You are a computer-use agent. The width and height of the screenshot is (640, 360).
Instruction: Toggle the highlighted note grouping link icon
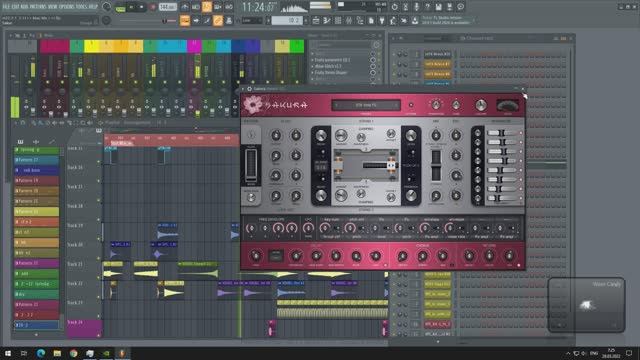tap(218, 20)
